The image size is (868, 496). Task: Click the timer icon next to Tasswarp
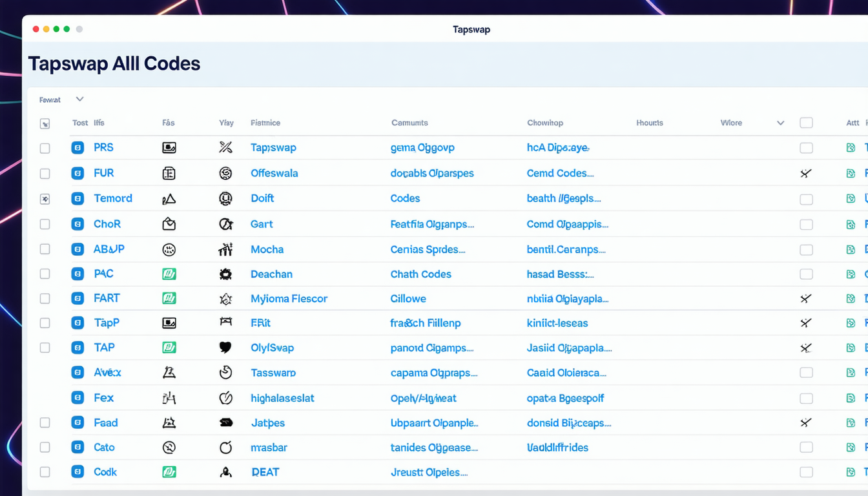(x=225, y=373)
